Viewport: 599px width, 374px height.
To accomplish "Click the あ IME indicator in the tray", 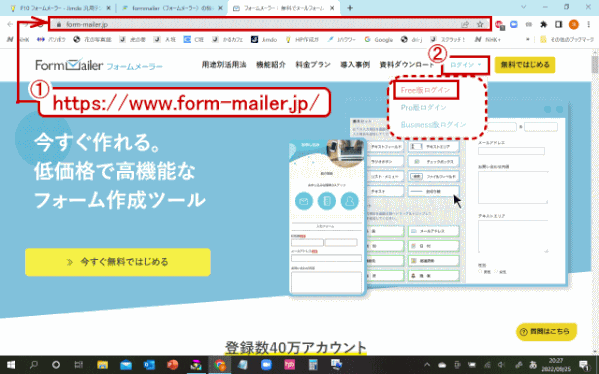I will pyautogui.click(x=533, y=365).
